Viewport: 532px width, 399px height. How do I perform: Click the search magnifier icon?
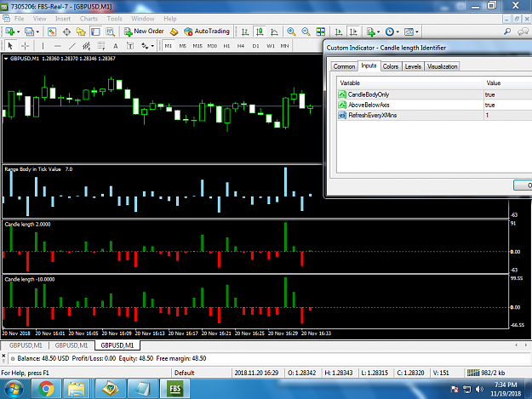point(507,31)
